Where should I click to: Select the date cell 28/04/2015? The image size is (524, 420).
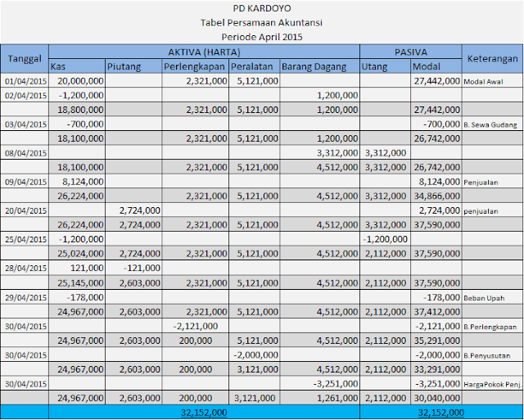25,268
